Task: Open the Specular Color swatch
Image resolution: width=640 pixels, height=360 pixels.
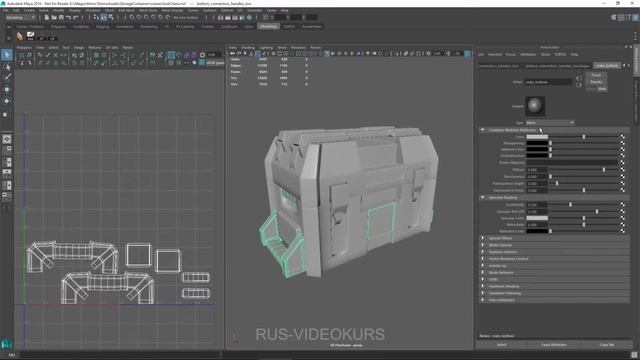Action: pyautogui.click(x=537, y=218)
